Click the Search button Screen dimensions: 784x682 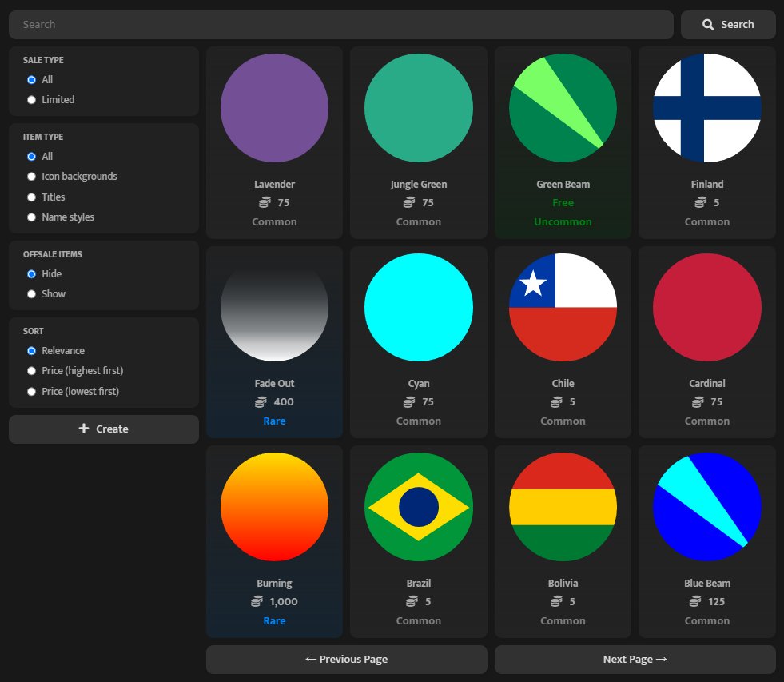(728, 25)
